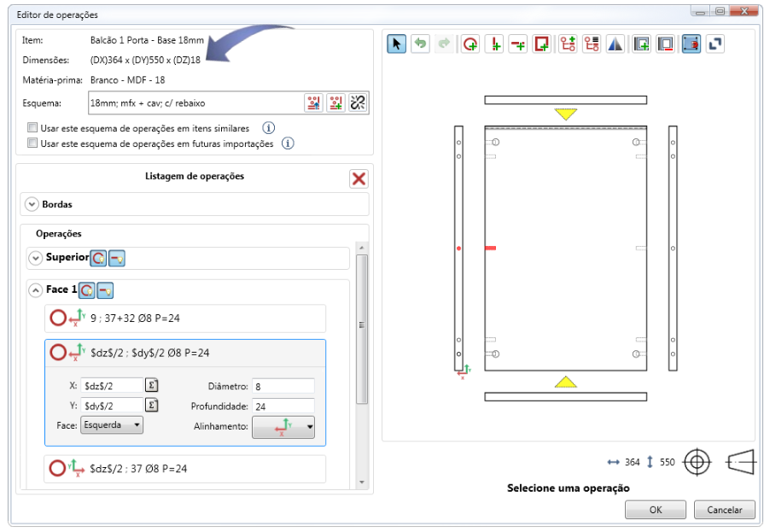
Task: Expand the Bordas section
Action: click(32, 204)
